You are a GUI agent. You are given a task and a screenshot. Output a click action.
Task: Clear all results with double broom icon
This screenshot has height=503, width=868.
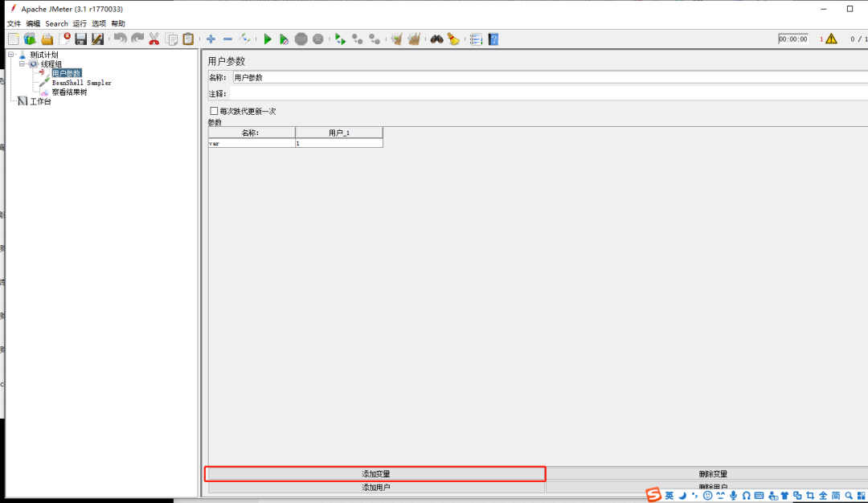click(x=414, y=39)
